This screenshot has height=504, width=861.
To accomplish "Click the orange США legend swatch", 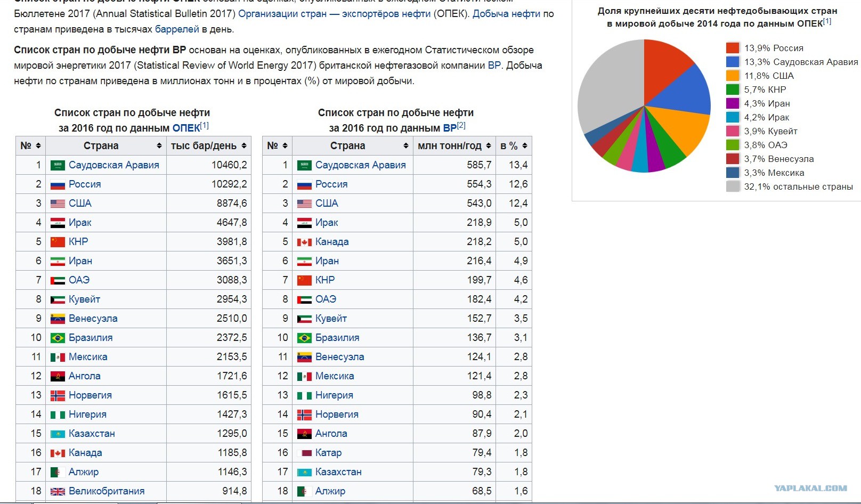I will [733, 76].
